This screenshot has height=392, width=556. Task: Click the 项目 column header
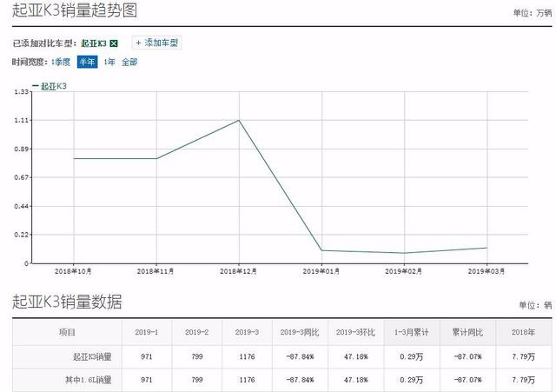point(67,332)
